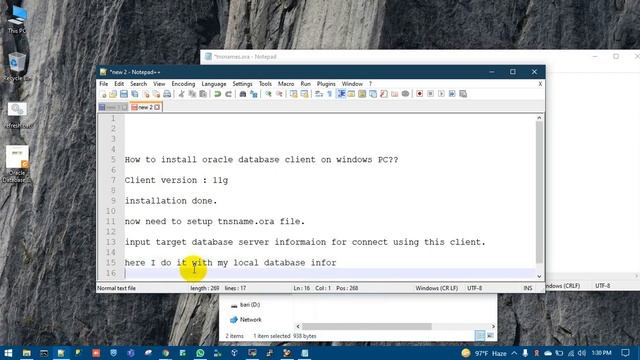Open the Language menu
Viewport: 640px width, 360px height.
[213, 84]
